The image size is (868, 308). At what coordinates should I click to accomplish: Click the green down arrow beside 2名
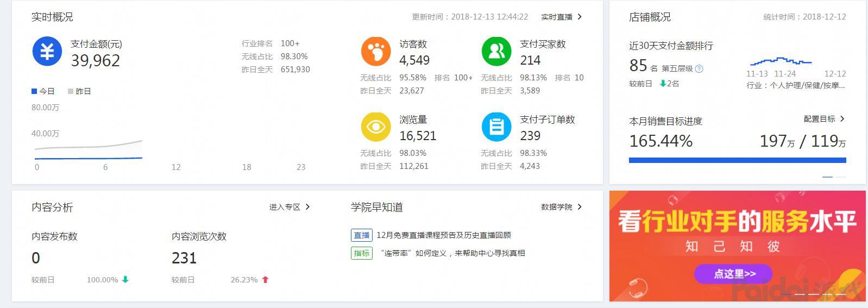click(663, 84)
